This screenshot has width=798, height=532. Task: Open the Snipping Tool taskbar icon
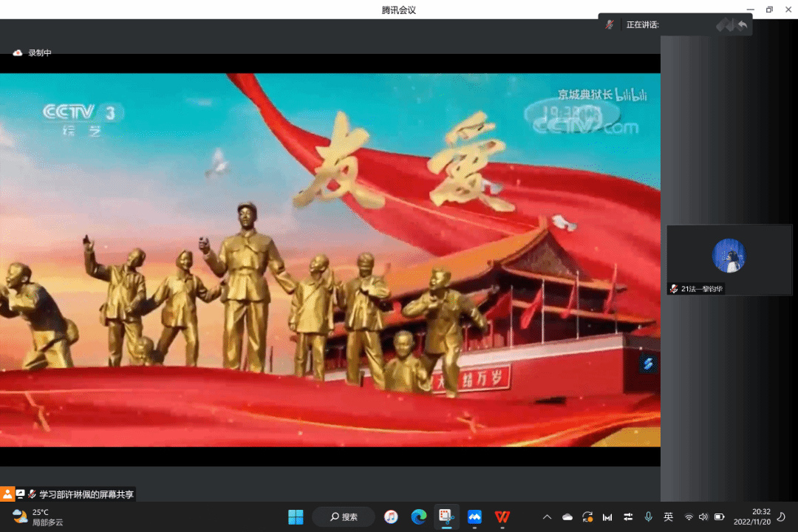446,516
